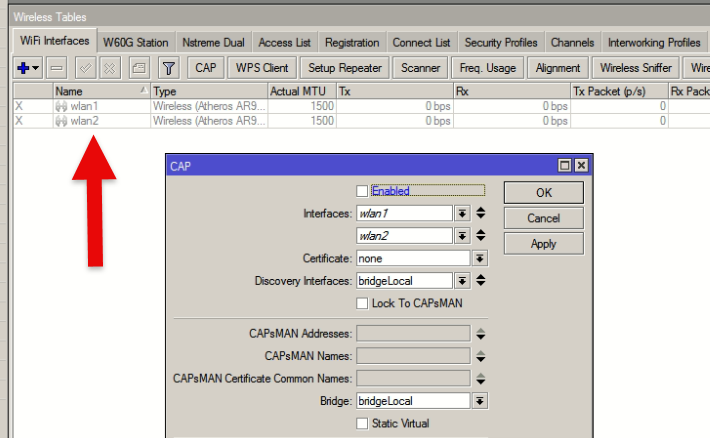The width and height of the screenshot is (710, 438).
Task: Click the WPS Client button
Action: [262, 68]
